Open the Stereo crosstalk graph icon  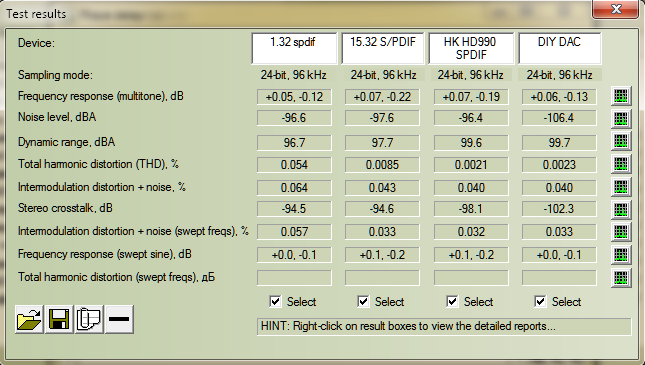[x=621, y=209]
